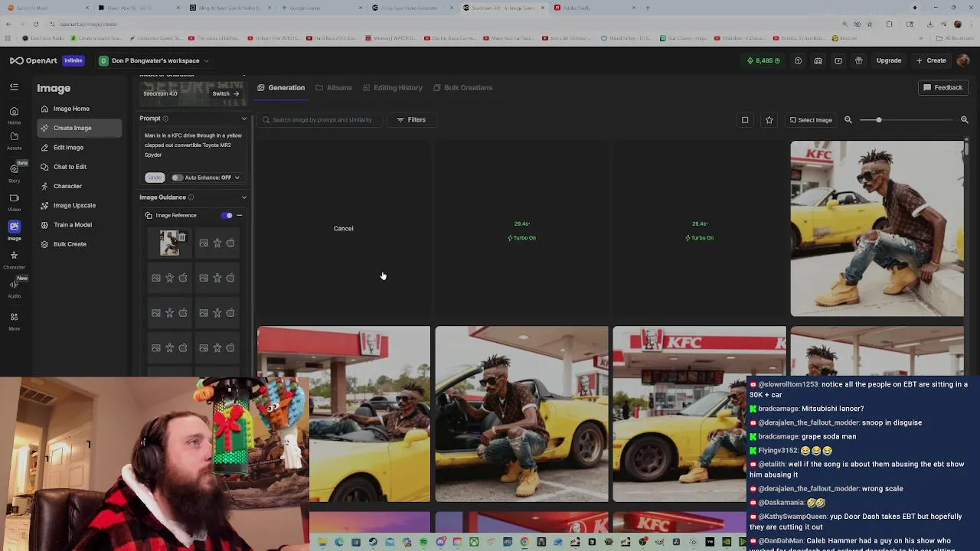Open Home in the left rail
The height and width of the screenshot is (551, 980).
pos(14,115)
